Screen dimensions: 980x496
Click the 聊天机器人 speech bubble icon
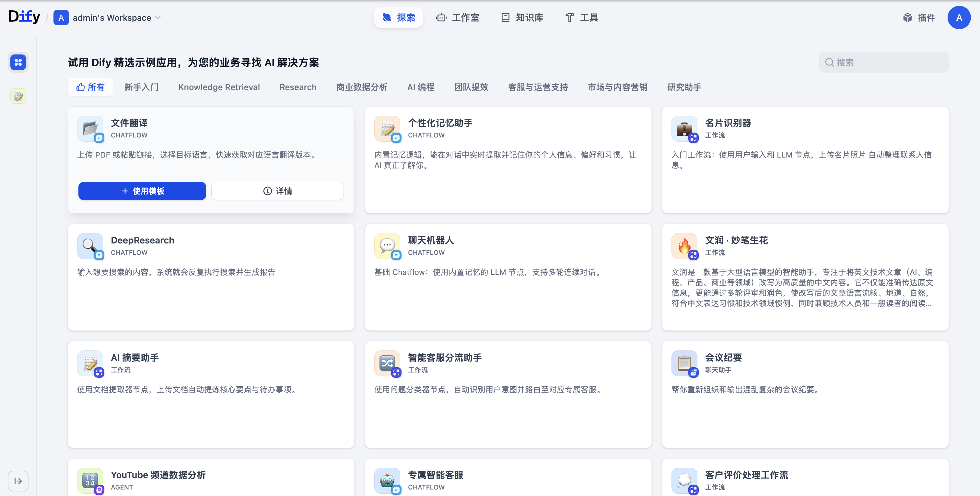tap(387, 246)
